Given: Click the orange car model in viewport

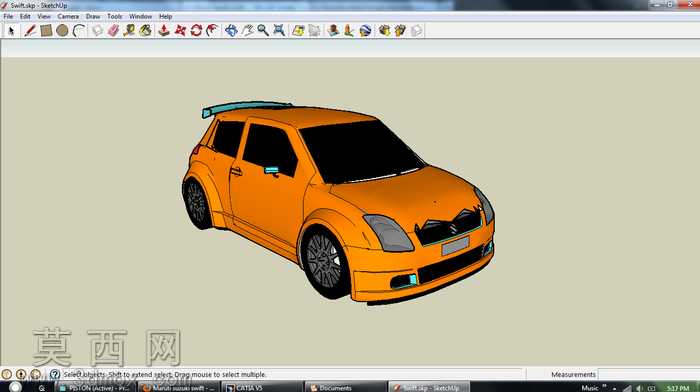Looking at the screenshot, I should click(x=338, y=203).
